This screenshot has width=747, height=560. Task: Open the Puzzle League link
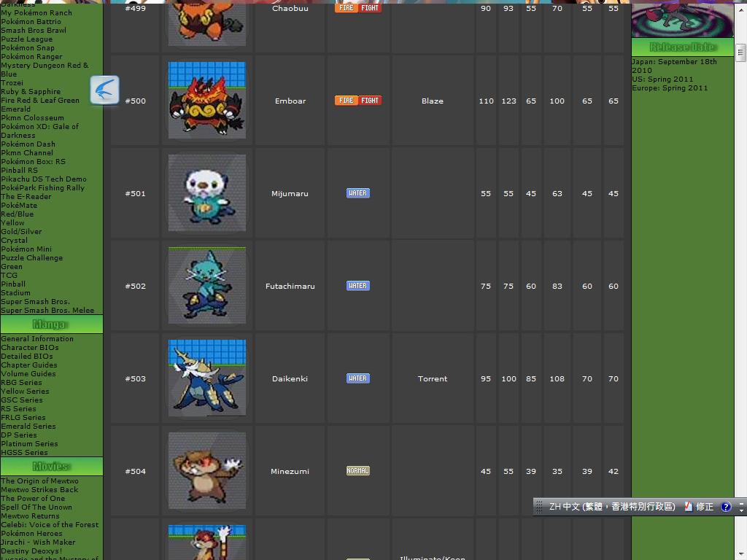[x=27, y=39]
